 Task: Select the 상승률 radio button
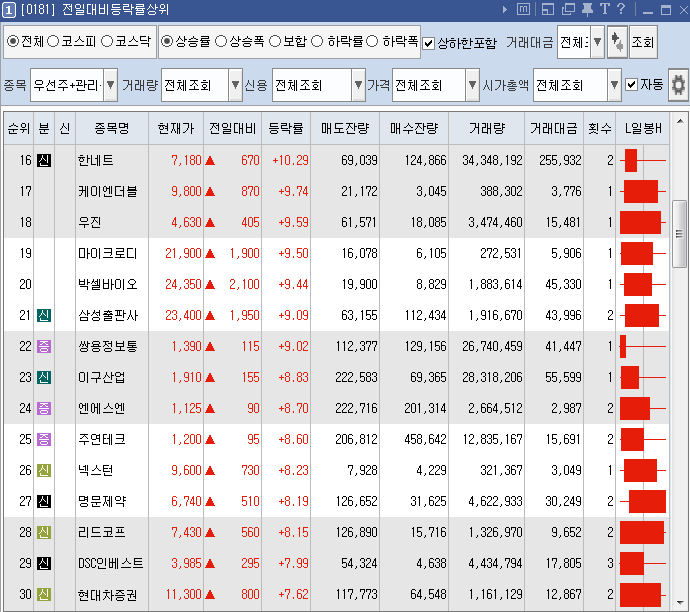pyautogui.click(x=167, y=41)
